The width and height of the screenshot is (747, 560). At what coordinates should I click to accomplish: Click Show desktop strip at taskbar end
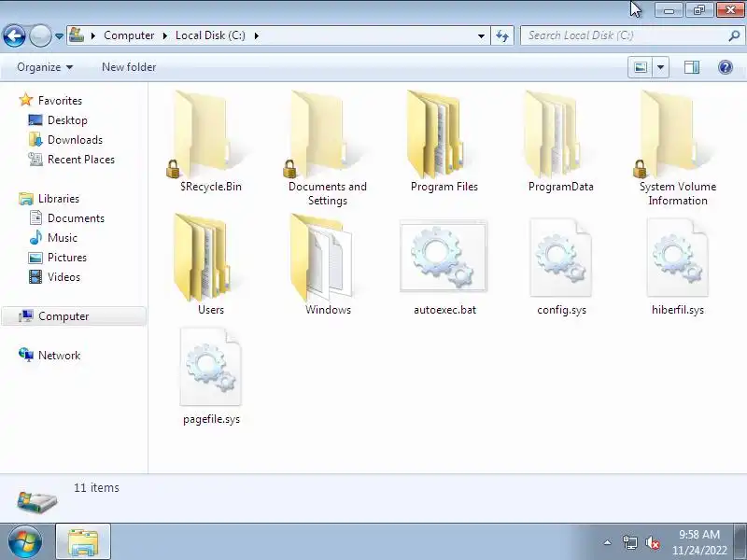pyautogui.click(x=741, y=542)
